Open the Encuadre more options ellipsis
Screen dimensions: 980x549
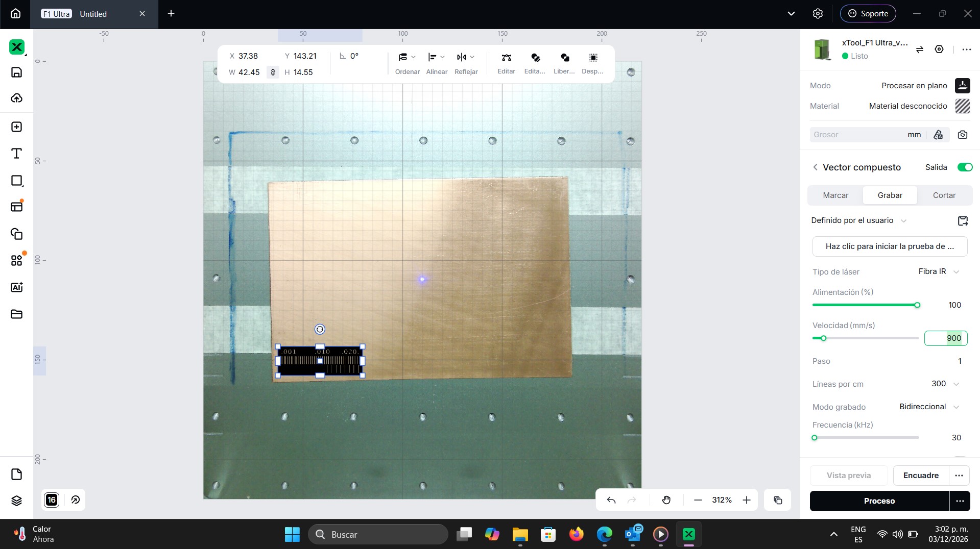click(x=959, y=476)
